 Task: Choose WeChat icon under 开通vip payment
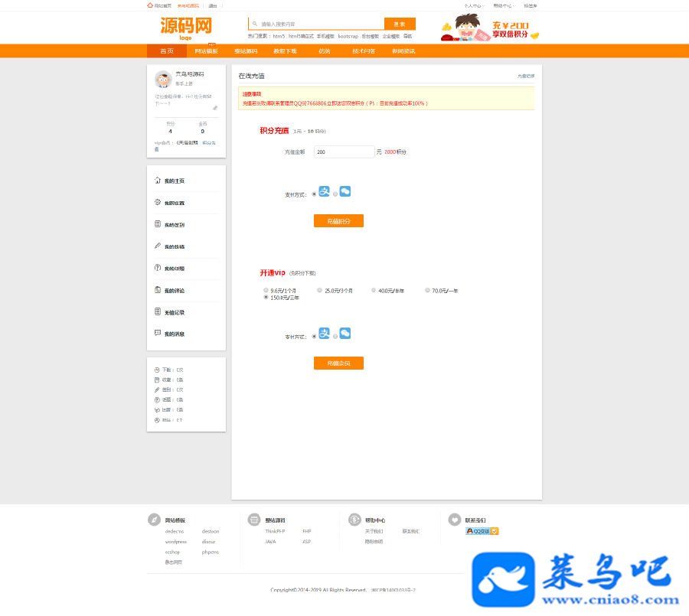[345, 334]
